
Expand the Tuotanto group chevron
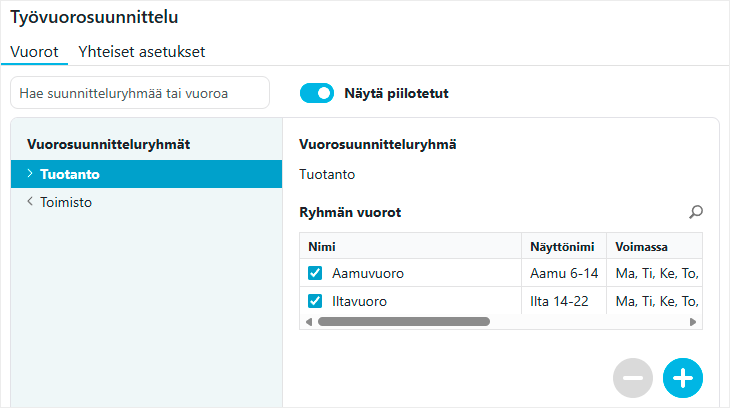(x=30, y=174)
